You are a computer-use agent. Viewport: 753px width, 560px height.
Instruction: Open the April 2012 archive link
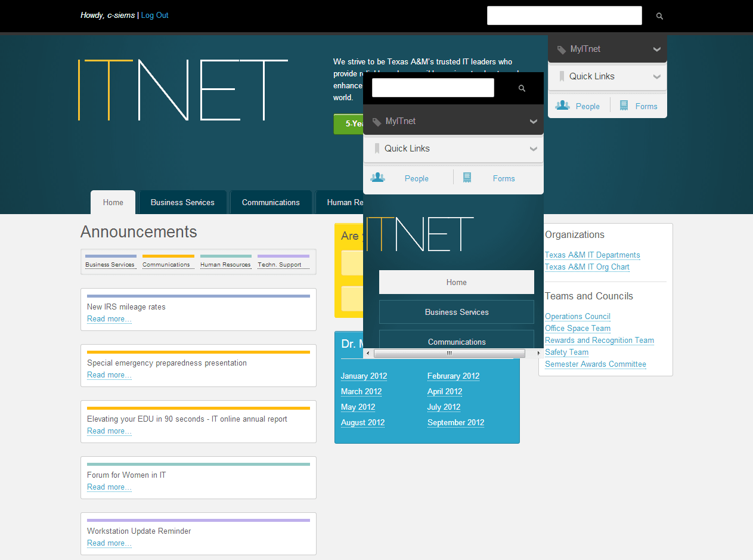(x=444, y=392)
